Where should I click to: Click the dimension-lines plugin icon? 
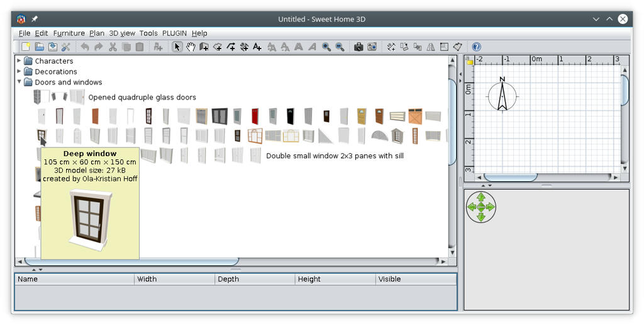391,47
